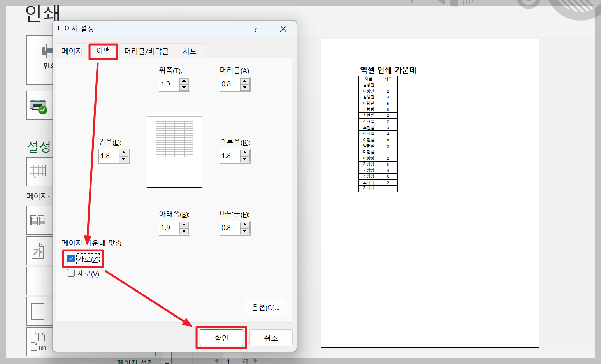Click the 옵션(O)... button
The width and height of the screenshot is (601, 364).
pos(265,307)
